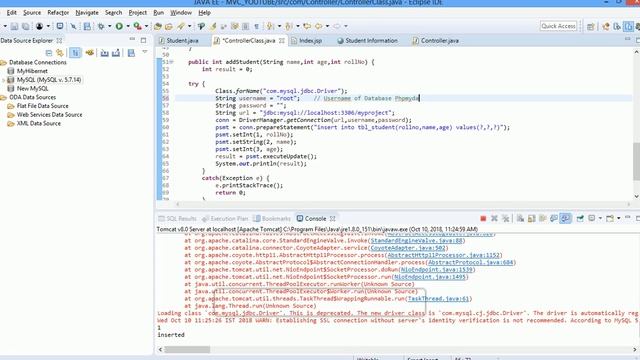Click the Run Last Tool red-green icon
This screenshot has width=640, height=360.
[x=138, y=26]
